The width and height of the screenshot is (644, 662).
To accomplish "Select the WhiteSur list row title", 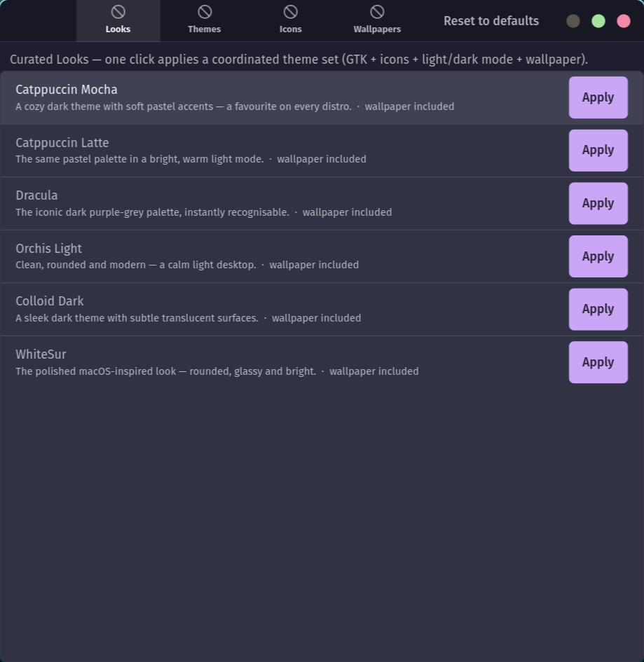I will tap(41, 354).
